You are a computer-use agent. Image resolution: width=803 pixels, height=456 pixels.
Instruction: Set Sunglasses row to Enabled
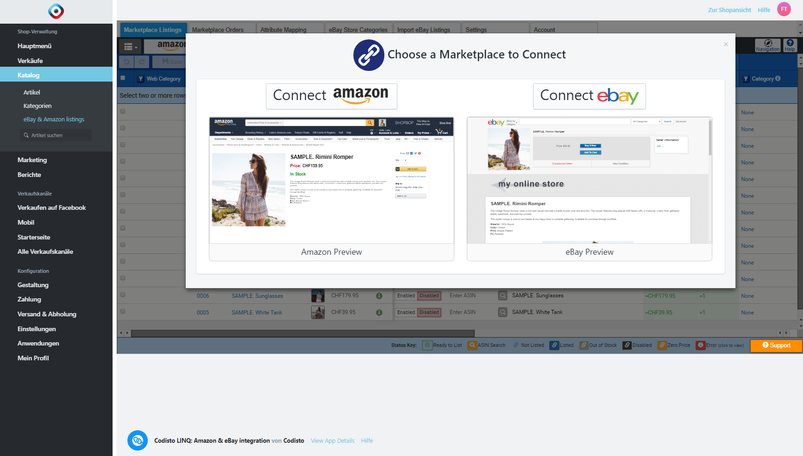pos(406,296)
